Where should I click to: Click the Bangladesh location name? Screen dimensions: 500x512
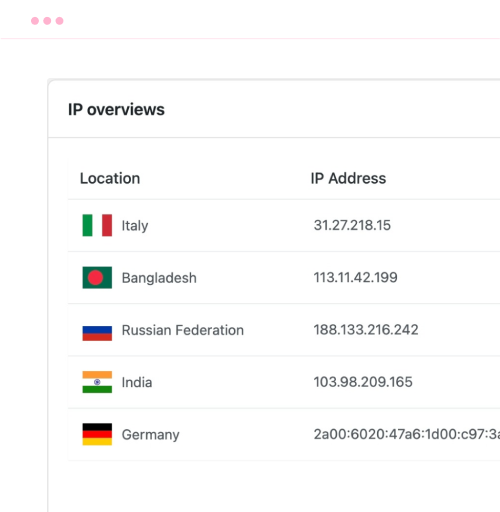tap(159, 278)
